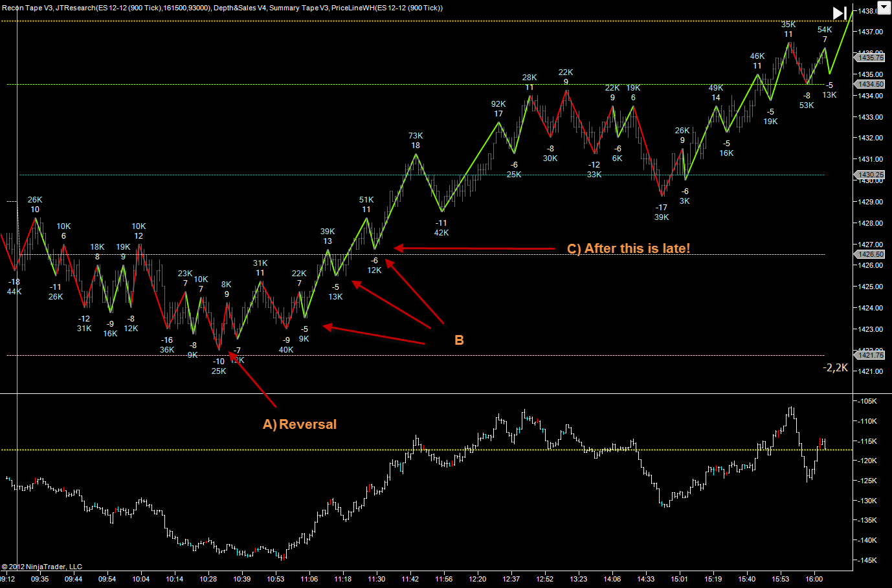Click the 73K swing volume label

pos(416,136)
